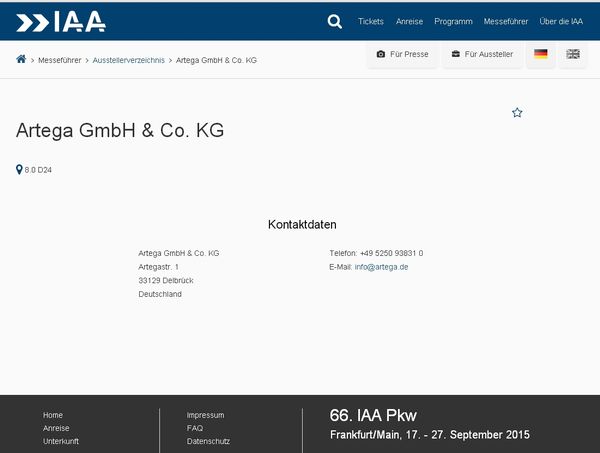Viewport: 600px width, 453px height.
Task: Click the 66. IAA Pkw footer title
Action: pyautogui.click(x=373, y=416)
